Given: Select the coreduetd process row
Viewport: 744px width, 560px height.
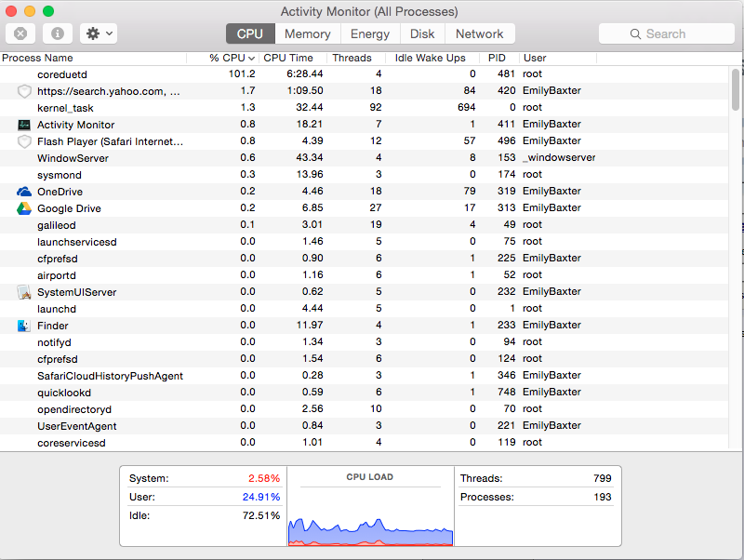Looking at the screenshot, I should (x=364, y=74).
